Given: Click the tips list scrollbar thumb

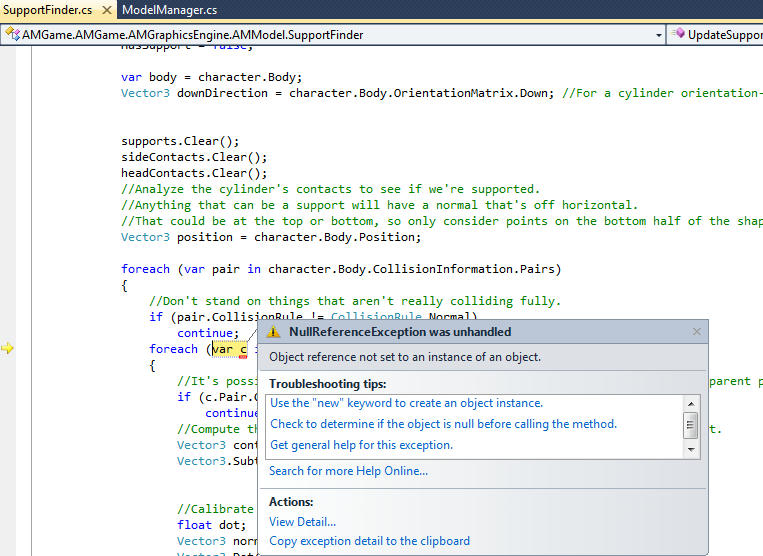Looking at the screenshot, I should tap(691, 425).
